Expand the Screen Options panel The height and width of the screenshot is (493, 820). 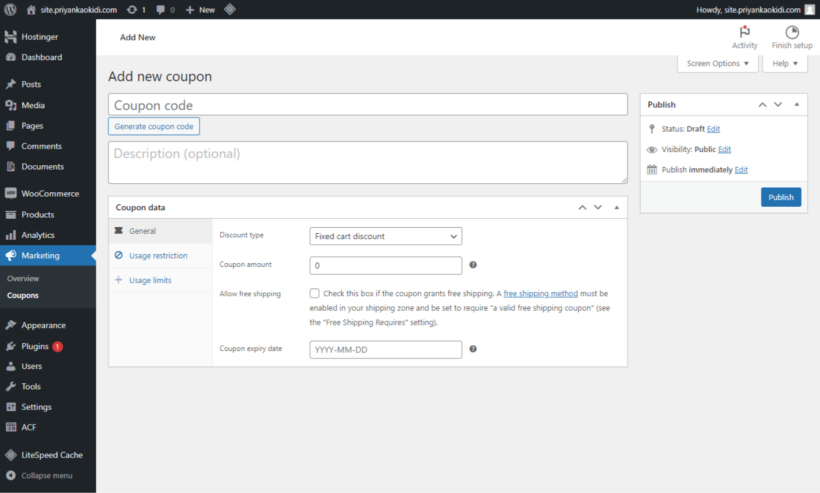point(717,64)
